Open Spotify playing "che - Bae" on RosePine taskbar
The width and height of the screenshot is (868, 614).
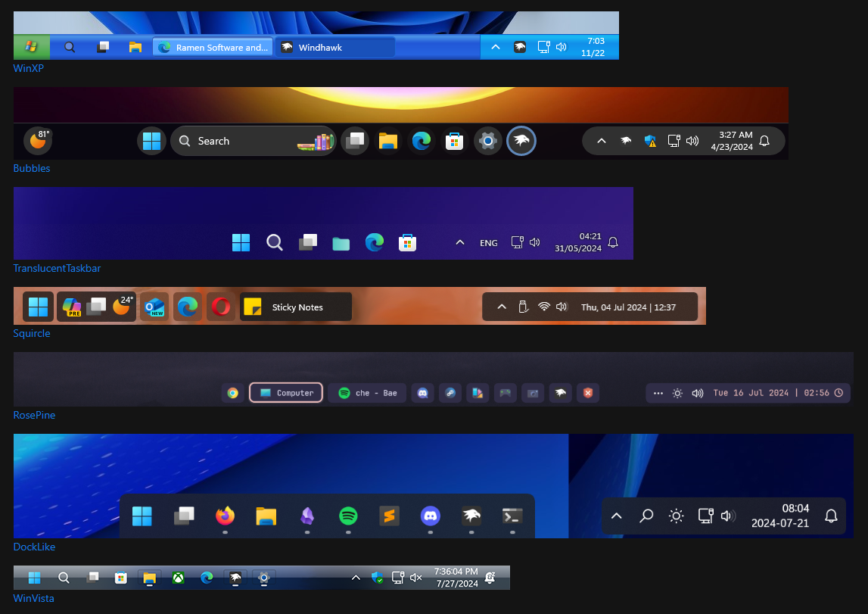coord(368,393)
